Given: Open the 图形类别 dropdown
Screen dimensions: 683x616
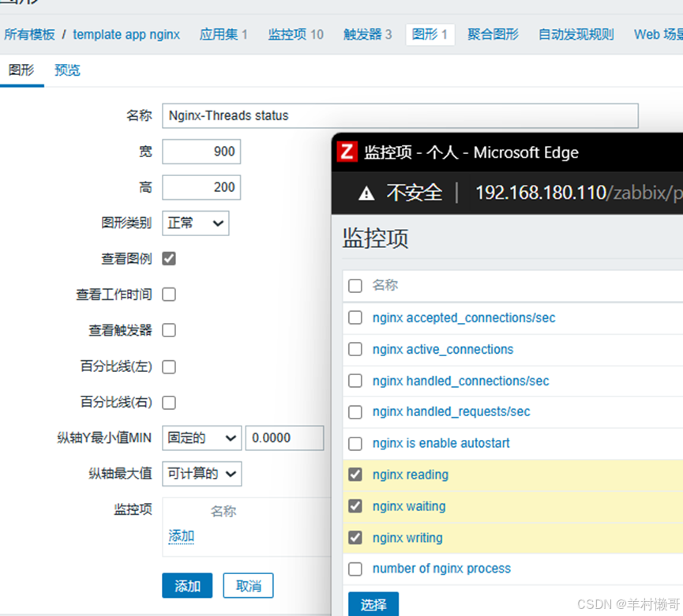Looking at the screenshot, I should click(x=196, y=223).
